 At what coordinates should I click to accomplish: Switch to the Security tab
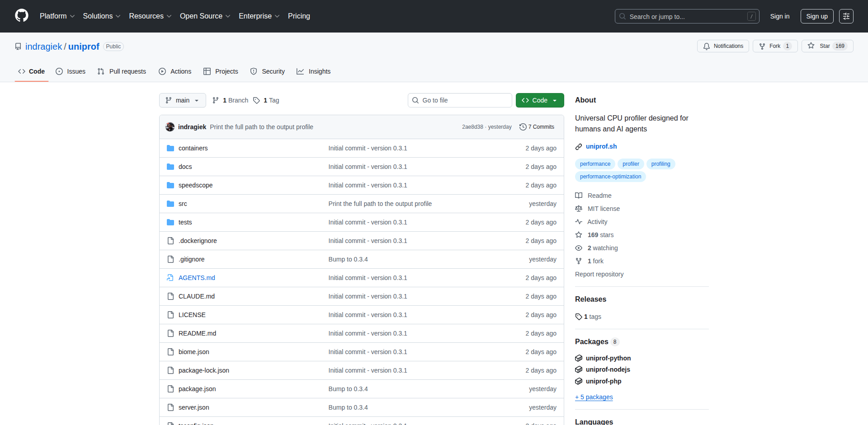click(268, 71)
